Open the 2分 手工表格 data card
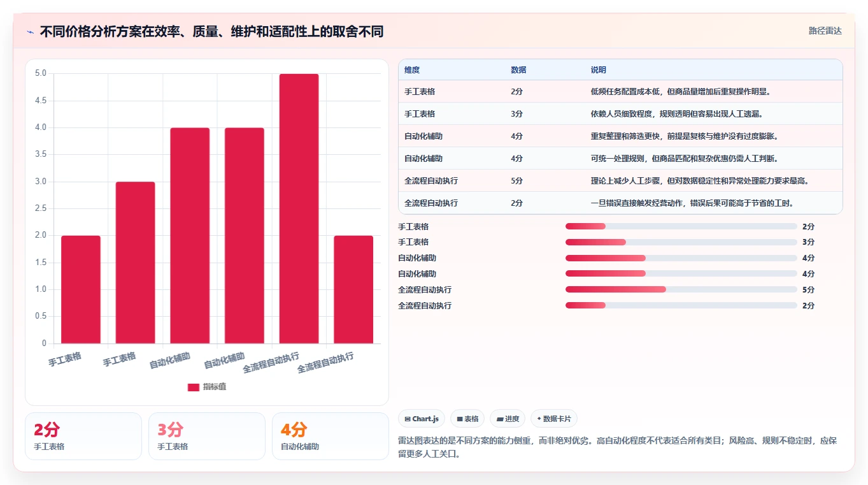The height and width of the screenshot is (485, 868). point(83,436)
